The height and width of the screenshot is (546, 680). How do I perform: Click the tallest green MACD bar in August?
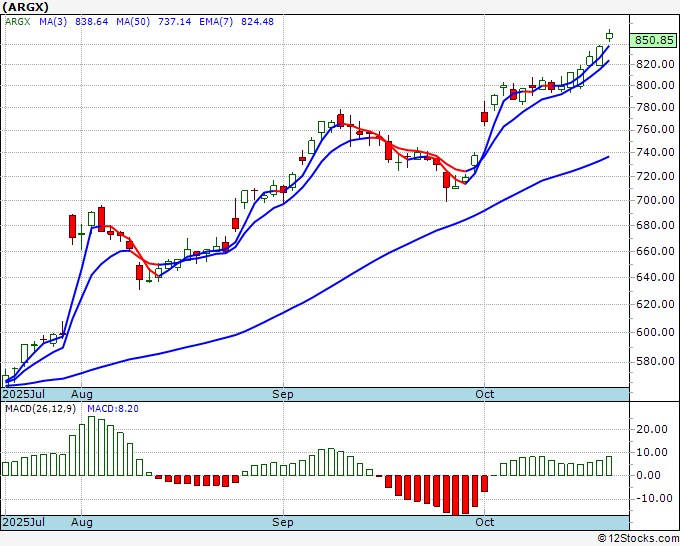point(92,446)
